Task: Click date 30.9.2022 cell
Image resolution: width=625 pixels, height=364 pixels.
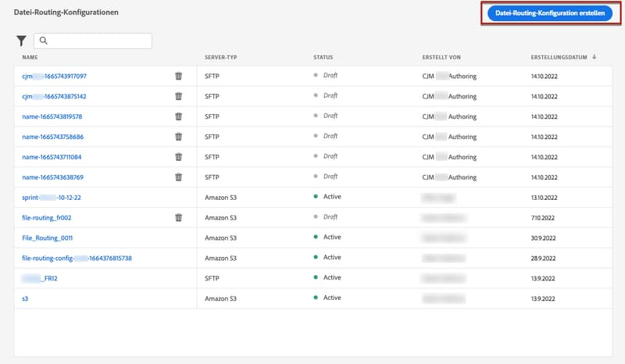Action: click(543, 238)
